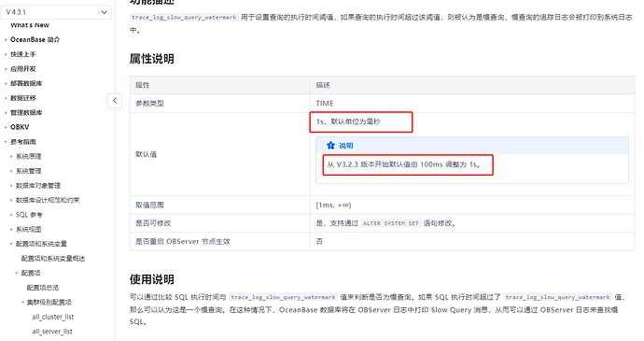Open the 配置项总览 page
The image size is (644, 341).
pos(43,288)
